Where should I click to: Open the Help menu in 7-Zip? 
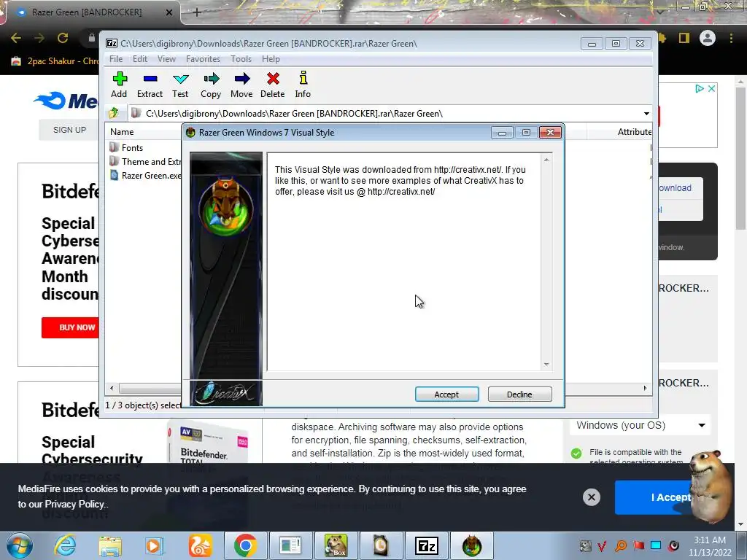coord(271,59)
